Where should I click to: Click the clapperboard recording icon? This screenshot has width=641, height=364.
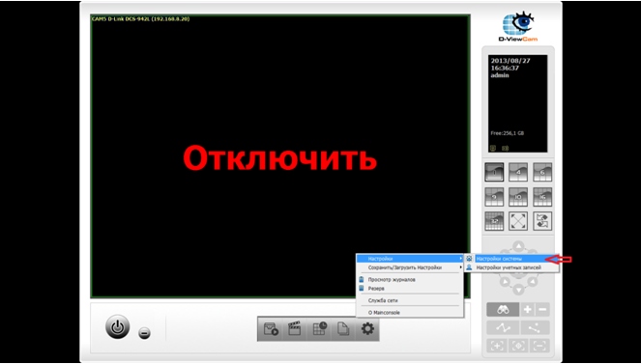[294, 328]
